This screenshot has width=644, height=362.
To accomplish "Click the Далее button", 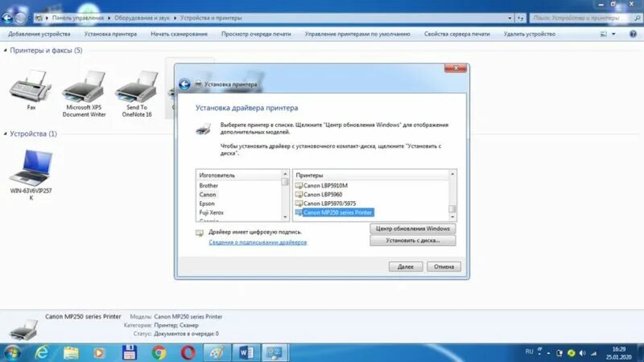I will click(406, 267).
